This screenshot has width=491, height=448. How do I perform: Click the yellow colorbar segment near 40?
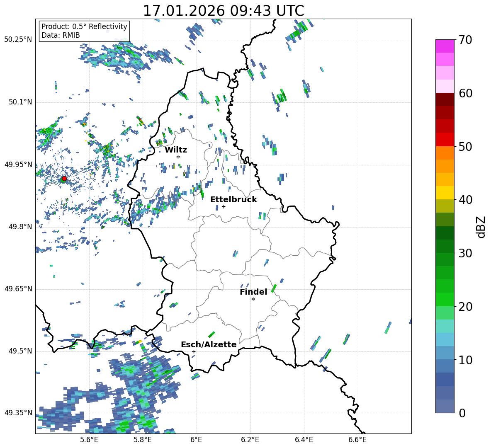click(x=445, y=193)
